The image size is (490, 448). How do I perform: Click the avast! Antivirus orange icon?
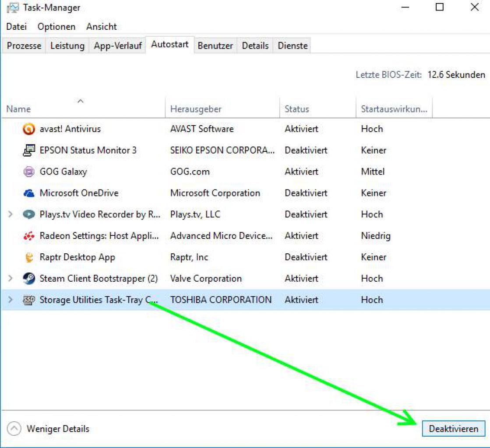pos(29,129)
